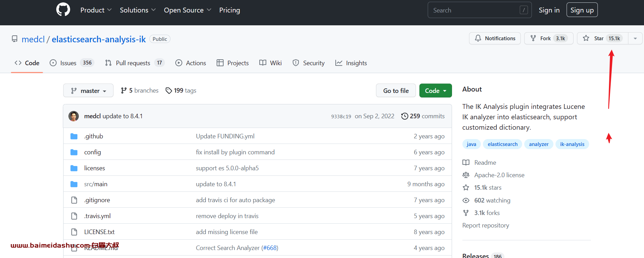Open the master branch selector
This screenshot has width=644, height=258.
pyautogui.click(x=88, y=91)
